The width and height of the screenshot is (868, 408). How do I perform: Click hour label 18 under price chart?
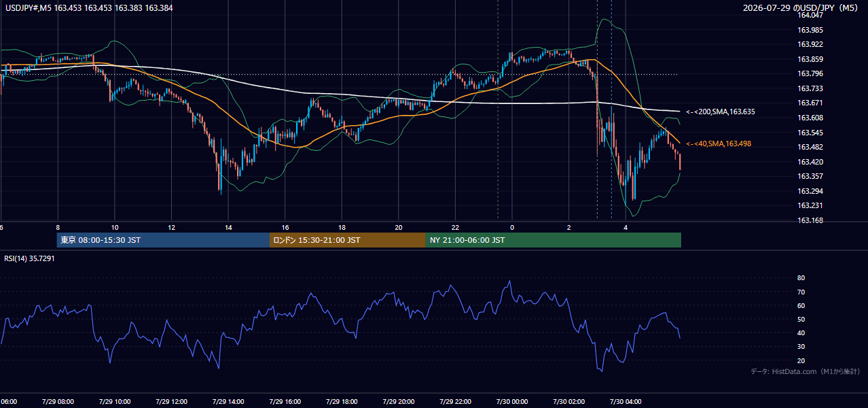click(342, 228)
